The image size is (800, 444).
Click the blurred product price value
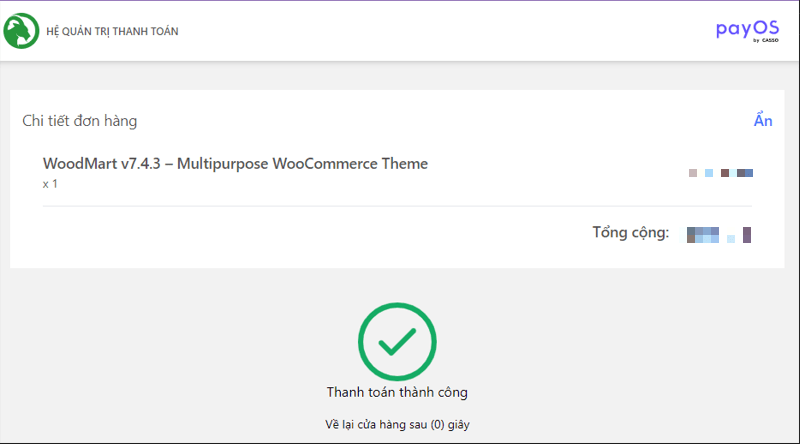point(720,174)
